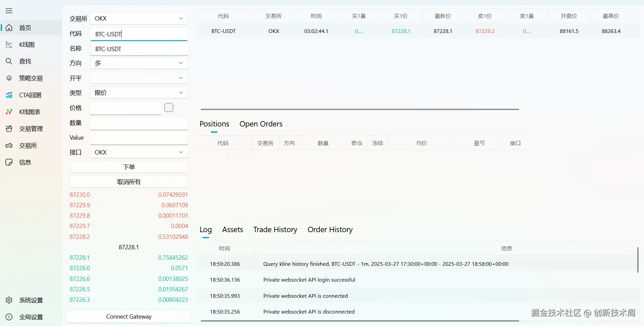
Task: Click the Value input field
Action: coord(139,138)
